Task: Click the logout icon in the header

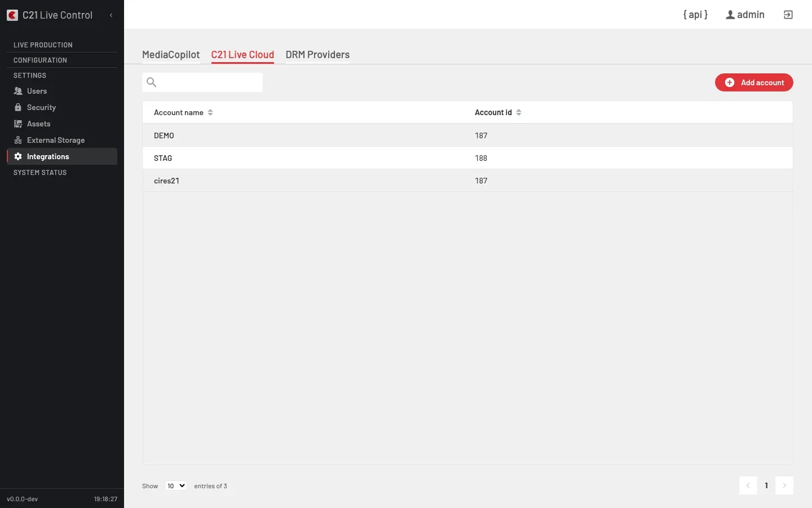Action: pos(788,15)
